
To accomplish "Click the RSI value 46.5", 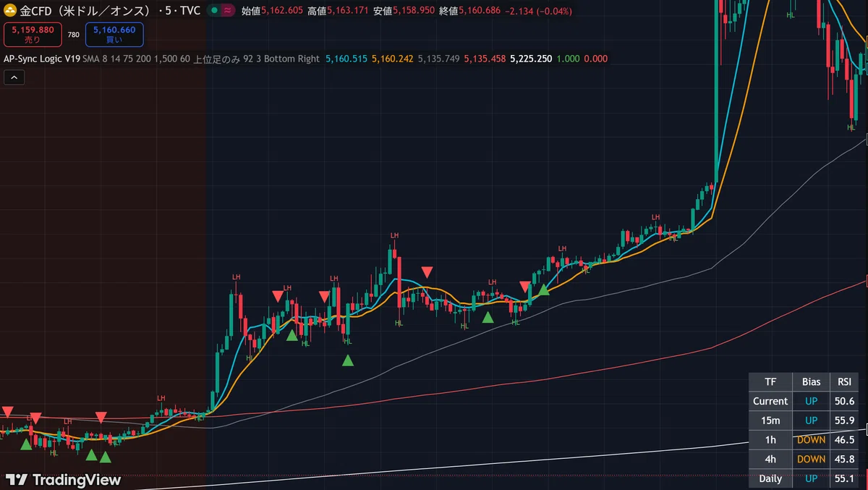I will click(844, 439).
